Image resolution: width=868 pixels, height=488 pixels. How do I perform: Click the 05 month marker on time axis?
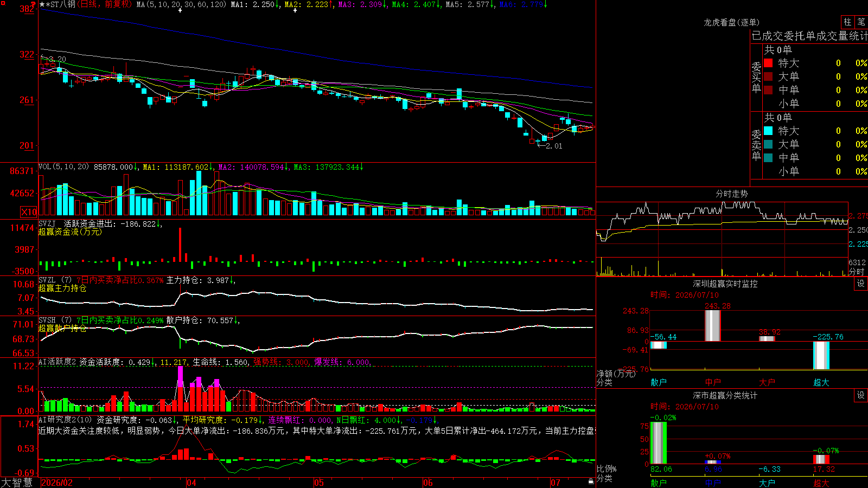point(319,483)
